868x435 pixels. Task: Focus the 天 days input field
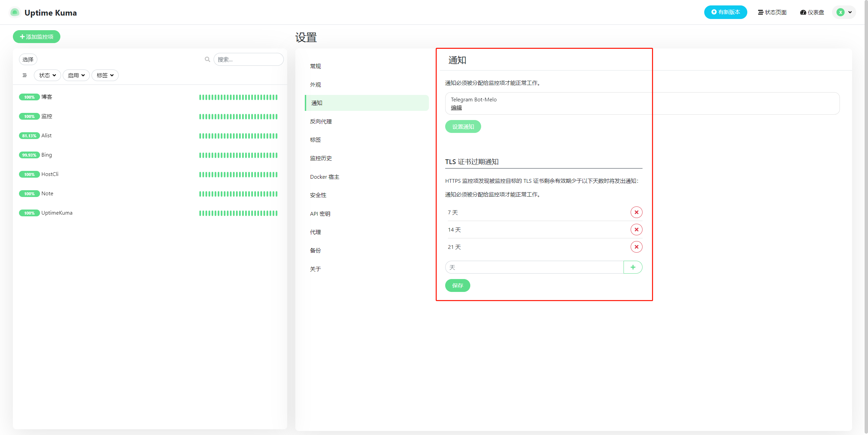(534, 267)
